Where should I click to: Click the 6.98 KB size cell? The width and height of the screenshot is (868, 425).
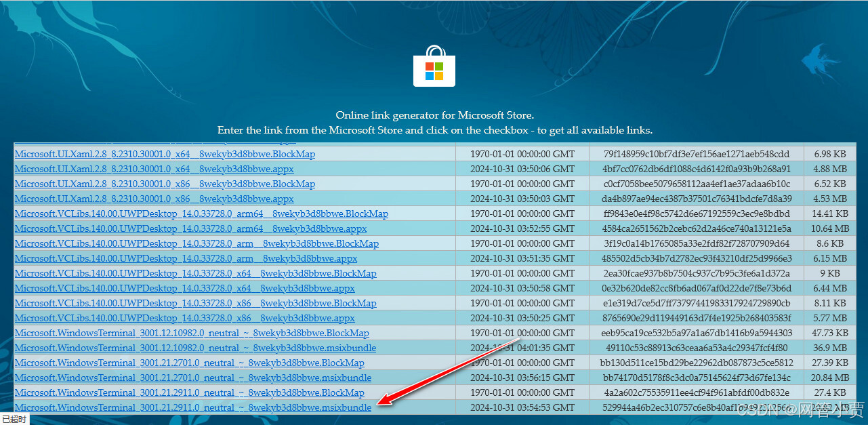(x=830, y=154)
